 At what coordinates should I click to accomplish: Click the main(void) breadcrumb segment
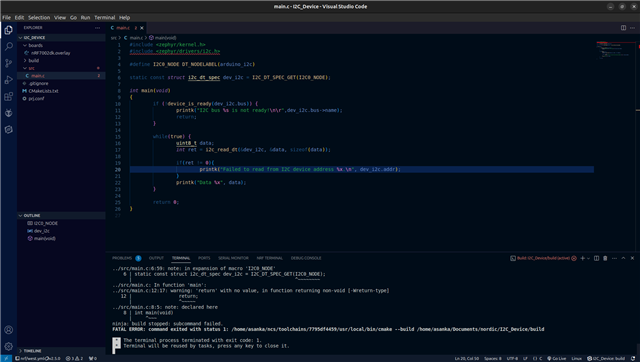pos(163,38)
